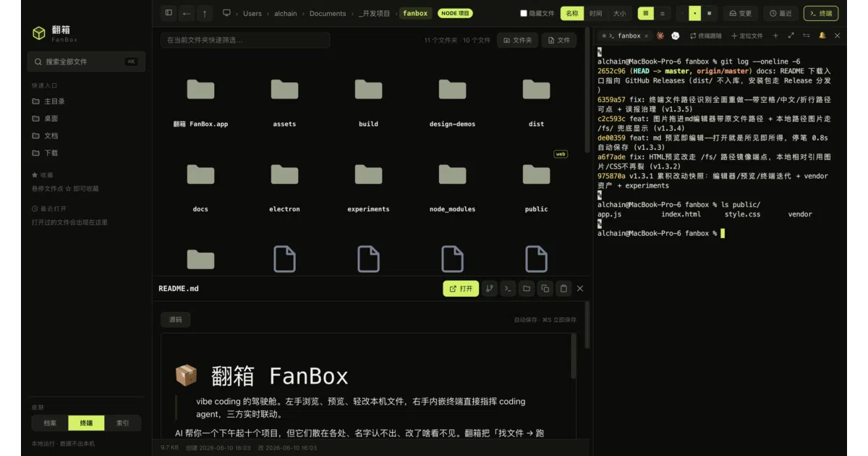Close the README.md preview pane

pos(580,289)
